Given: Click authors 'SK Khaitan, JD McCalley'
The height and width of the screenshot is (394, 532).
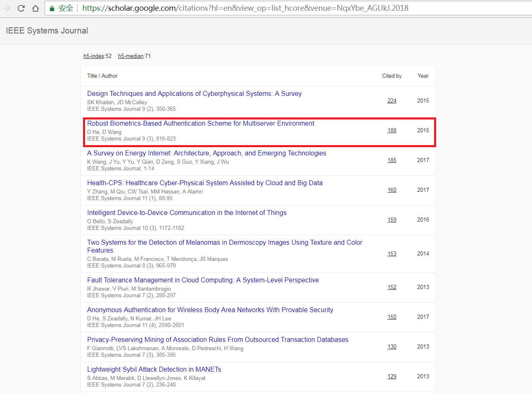Looking at the screenshot, I should pos(117,103).
